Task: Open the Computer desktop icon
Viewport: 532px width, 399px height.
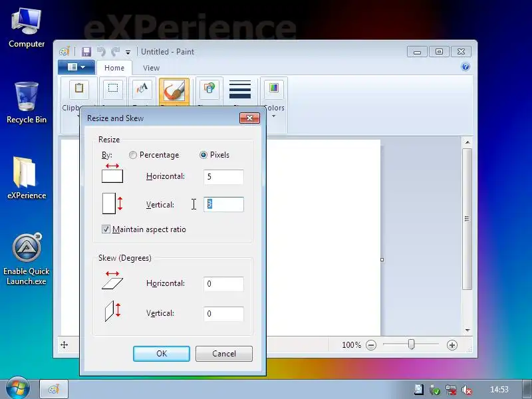Action: coord(26,29)
